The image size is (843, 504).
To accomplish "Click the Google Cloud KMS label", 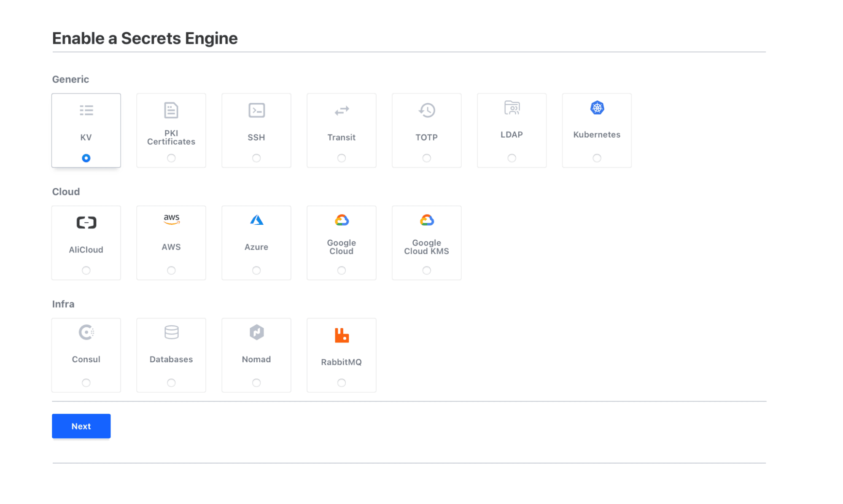I will tap(427, 247).
